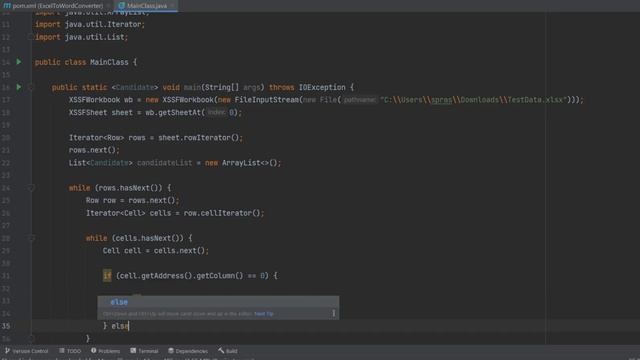Viewport: 640px width, 360px height.
Task: Open the Build tool window
Action: point(228,351)
